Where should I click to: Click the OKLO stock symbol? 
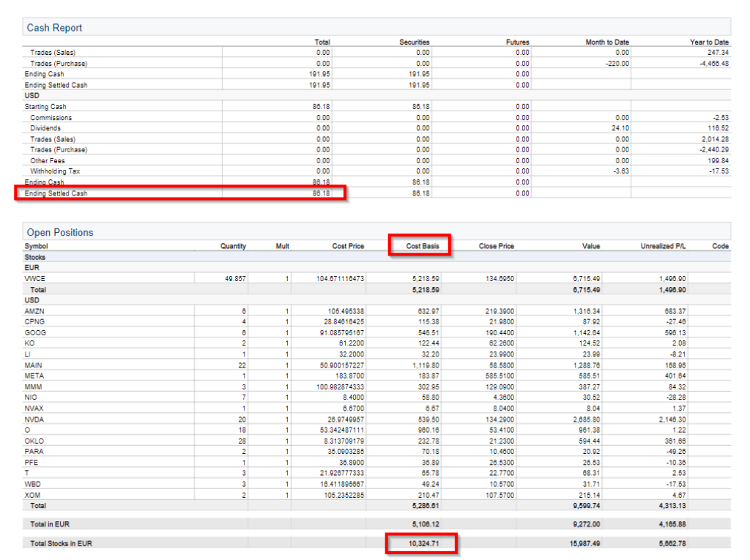34,441
